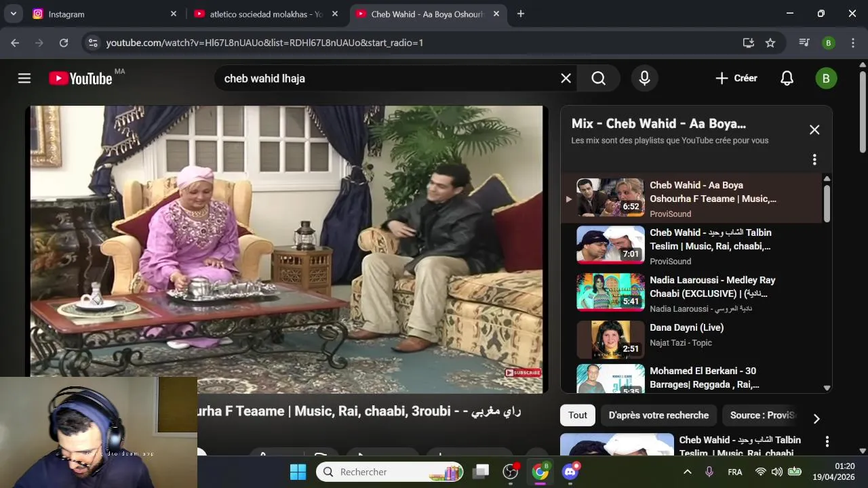Bookmark this page with the star
Image resolution: width=868 pixels, height=488 pixels.
[770, 43]
